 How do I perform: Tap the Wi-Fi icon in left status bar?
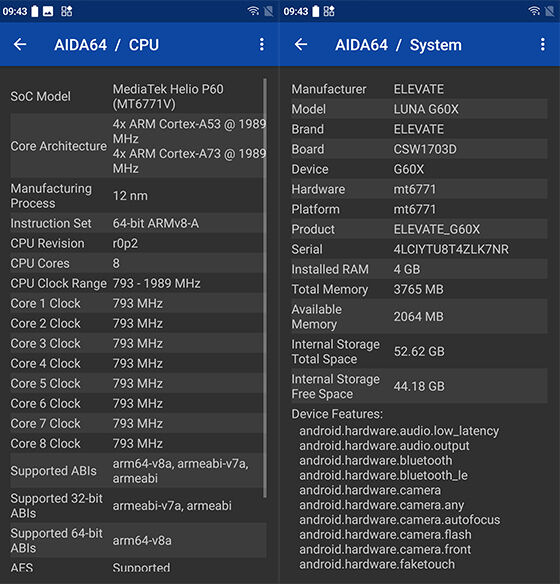(x=254, y=11)
